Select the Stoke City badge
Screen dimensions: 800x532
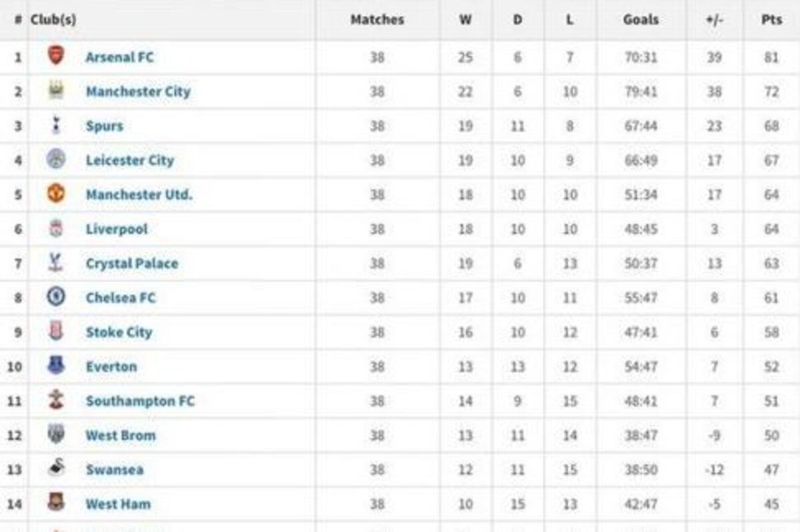pos(55,331)
